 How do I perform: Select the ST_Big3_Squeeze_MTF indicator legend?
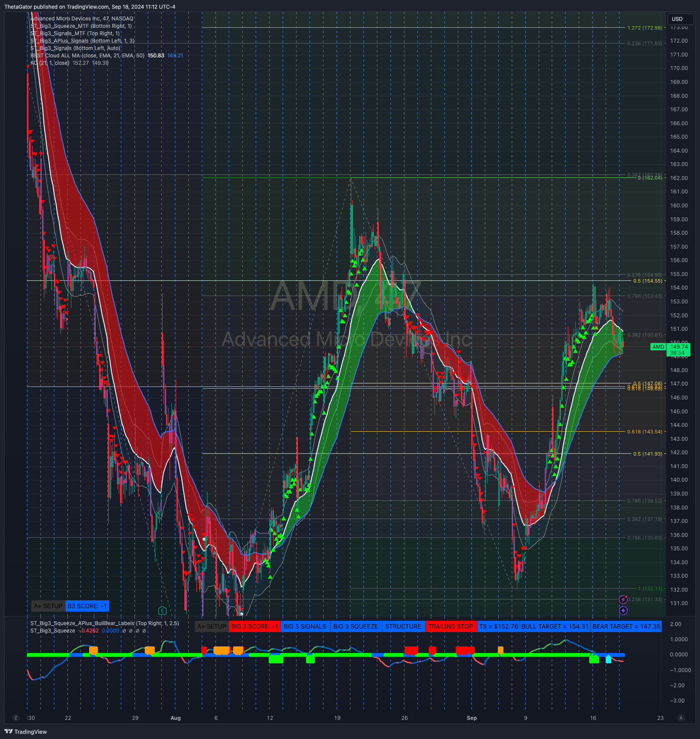coord(81,26)
